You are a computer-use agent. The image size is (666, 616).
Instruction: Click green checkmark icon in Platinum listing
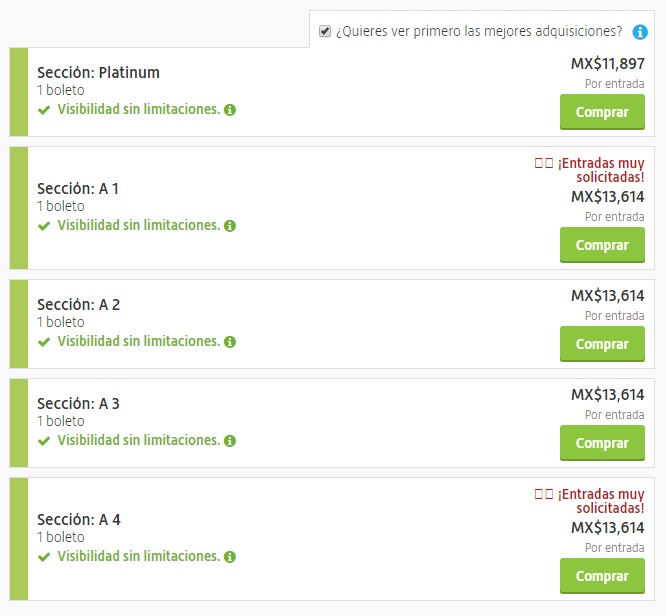pos(43,109)
